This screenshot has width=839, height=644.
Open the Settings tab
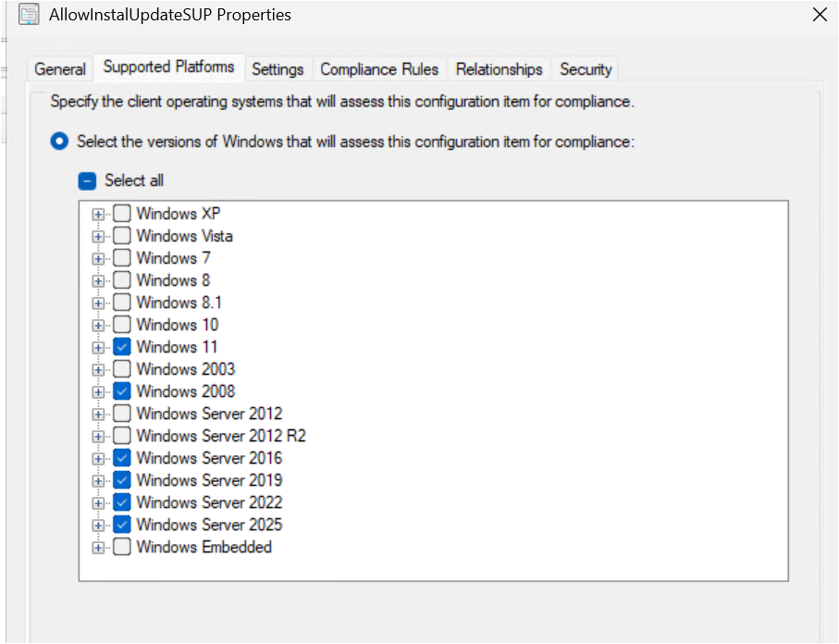[x=278, y=69]
